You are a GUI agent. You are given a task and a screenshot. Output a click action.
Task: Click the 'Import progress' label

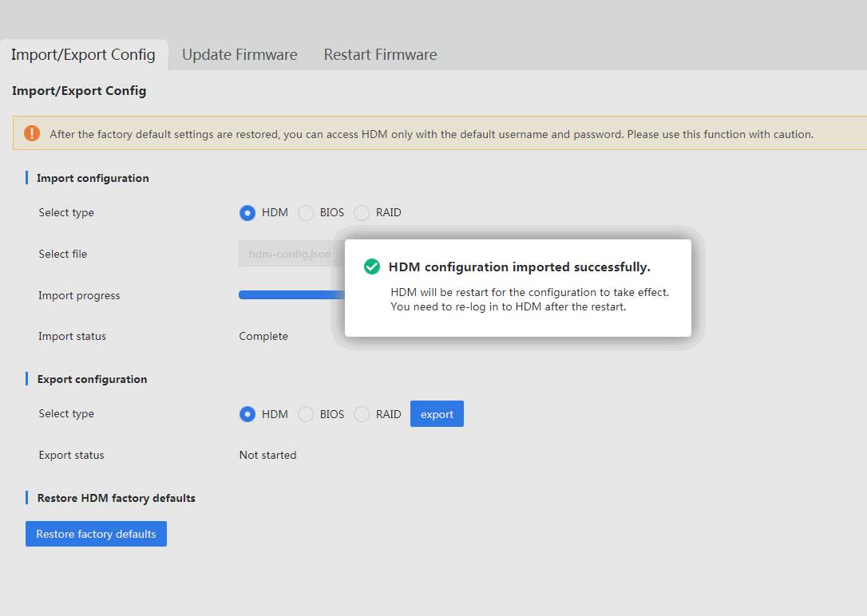[79, 295]
